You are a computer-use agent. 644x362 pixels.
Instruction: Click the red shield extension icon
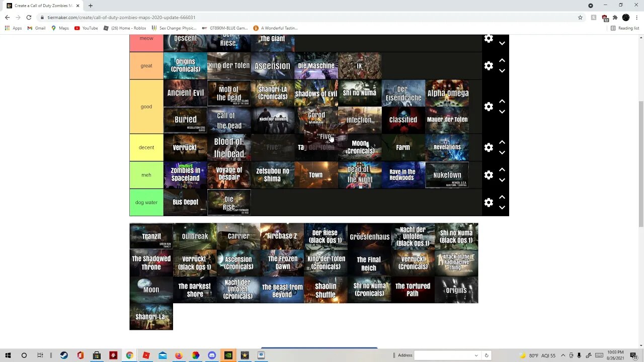pos(605,17)
